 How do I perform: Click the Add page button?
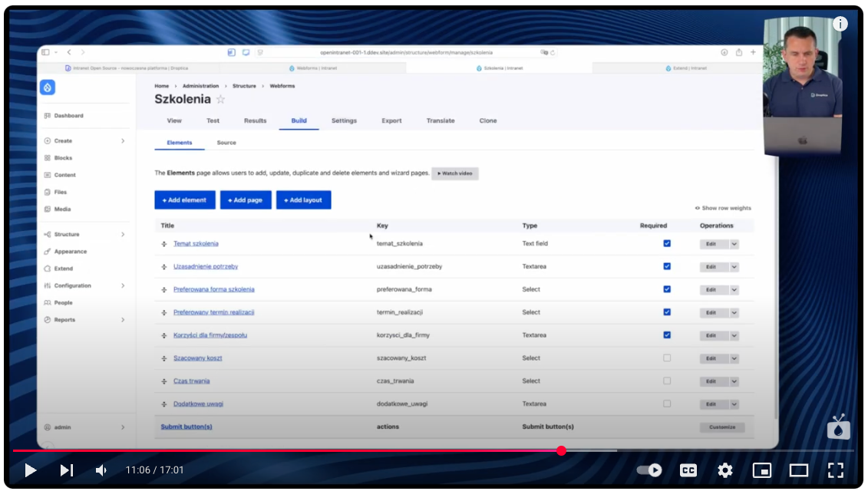tap(246, 200)
